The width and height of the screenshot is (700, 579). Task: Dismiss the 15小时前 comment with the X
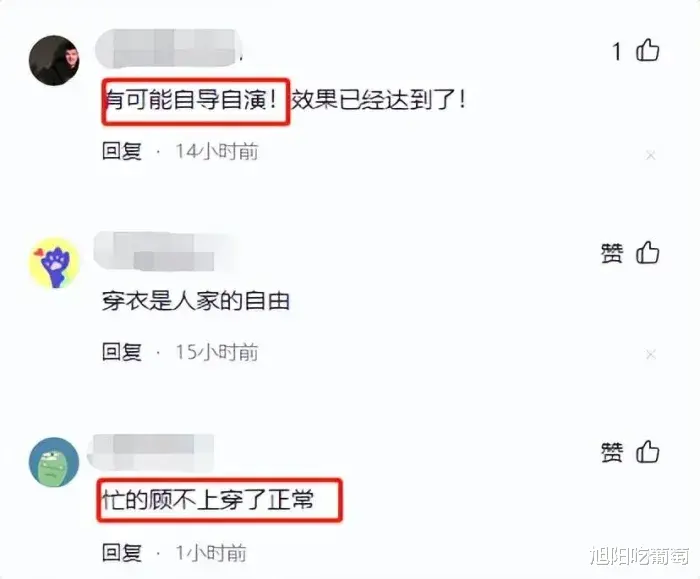coord(650,354)
